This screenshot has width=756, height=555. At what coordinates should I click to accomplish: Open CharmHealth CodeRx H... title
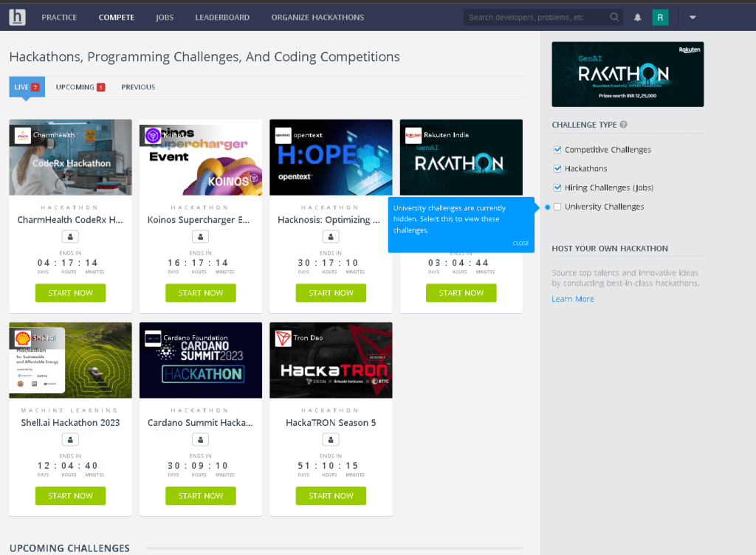pyautogui.click(x=70, y=220)
